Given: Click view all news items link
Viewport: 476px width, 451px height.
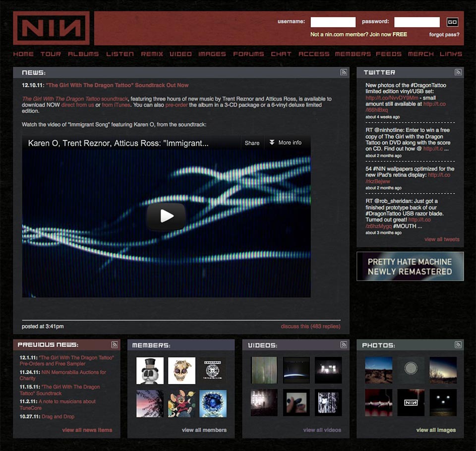Looking at the screenshot, I should [87, 430].
